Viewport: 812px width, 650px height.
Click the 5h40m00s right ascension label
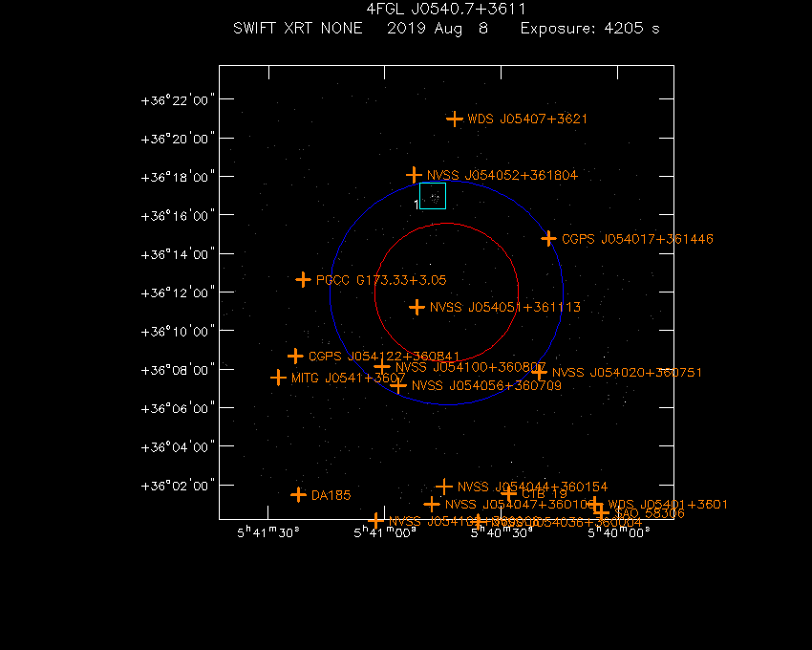point(618,532)
